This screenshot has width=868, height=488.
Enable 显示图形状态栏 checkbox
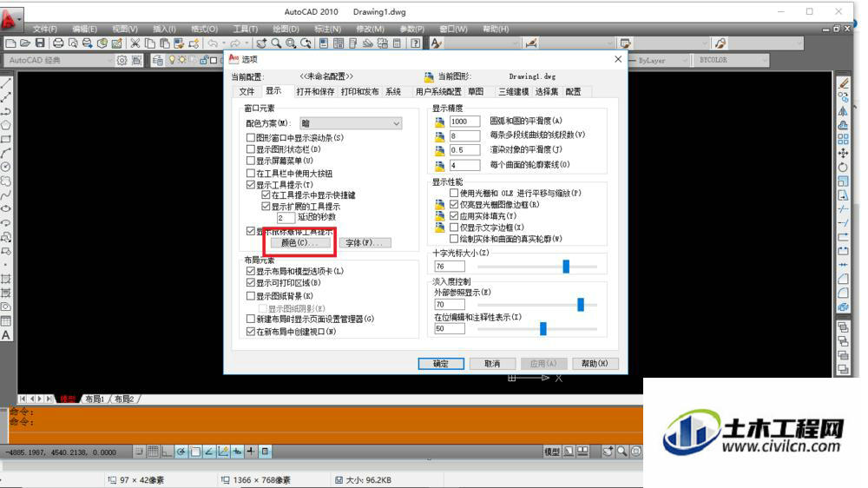tap(251, 149)
